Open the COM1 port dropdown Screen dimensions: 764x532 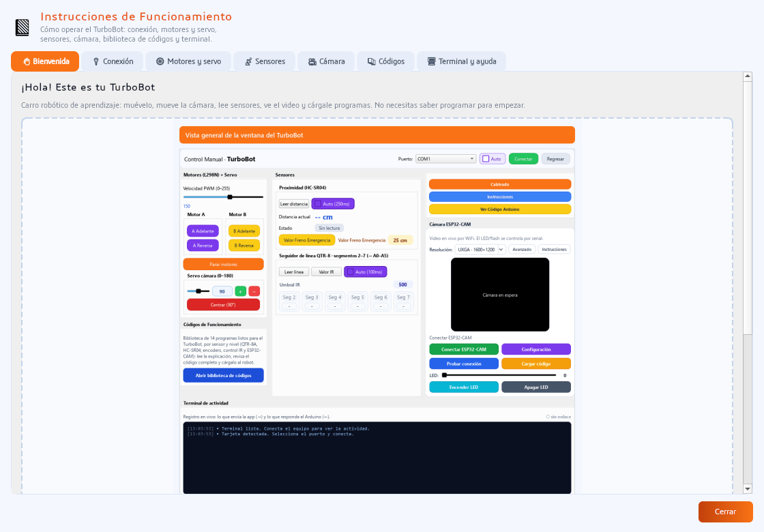(445, 159)
